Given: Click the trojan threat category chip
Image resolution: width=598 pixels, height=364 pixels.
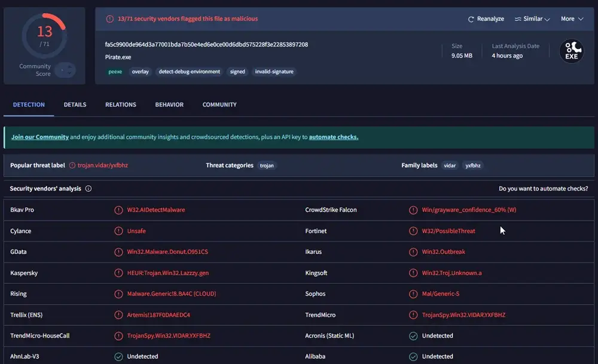Looking at the screenshot, I should click(x=267, y=166).
